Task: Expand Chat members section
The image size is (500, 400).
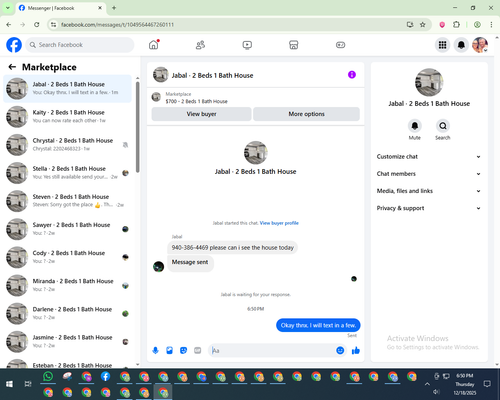Action: (x=429, y=174)
